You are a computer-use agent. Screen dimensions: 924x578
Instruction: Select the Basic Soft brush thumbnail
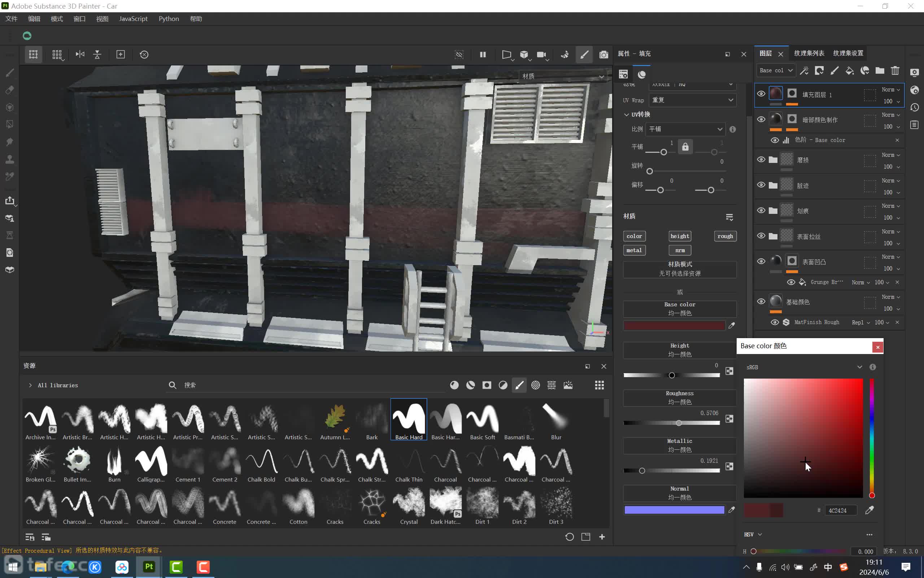[x=483, y=419]
